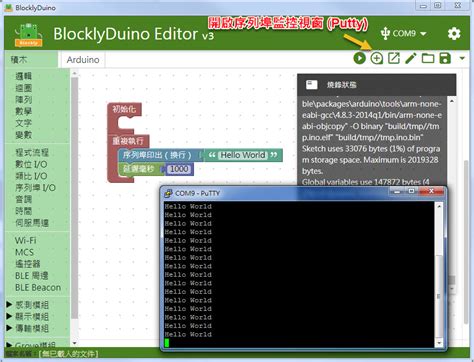Click the COM9 - PuTTY title bar

[x=274, y=193]
